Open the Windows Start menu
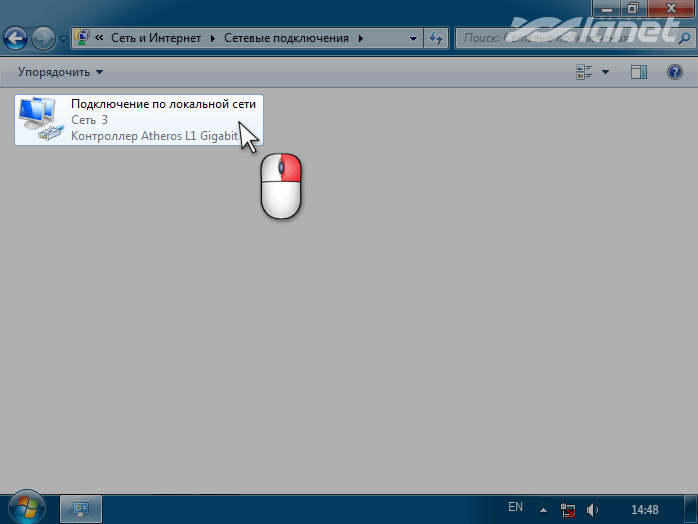 pos(27,508)
